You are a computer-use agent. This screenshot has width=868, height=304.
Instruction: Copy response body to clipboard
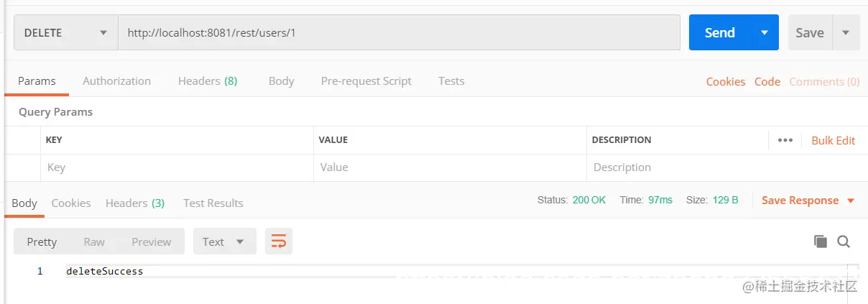pos(820,241)
